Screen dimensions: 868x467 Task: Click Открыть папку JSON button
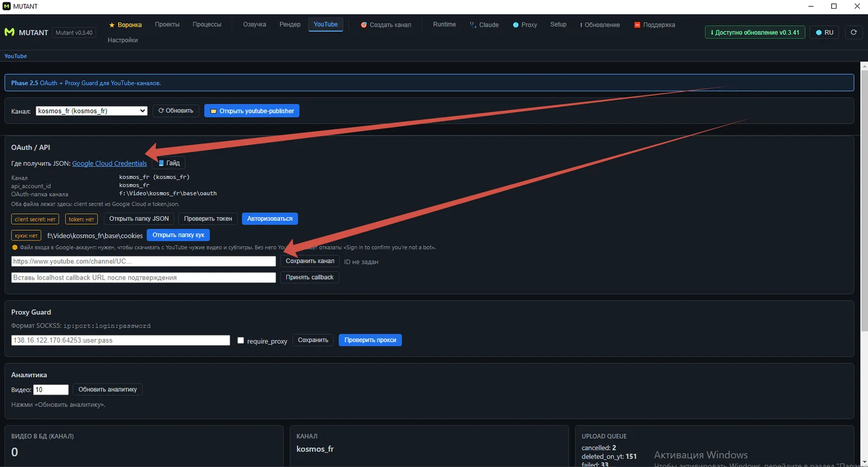tap(139, 219)
